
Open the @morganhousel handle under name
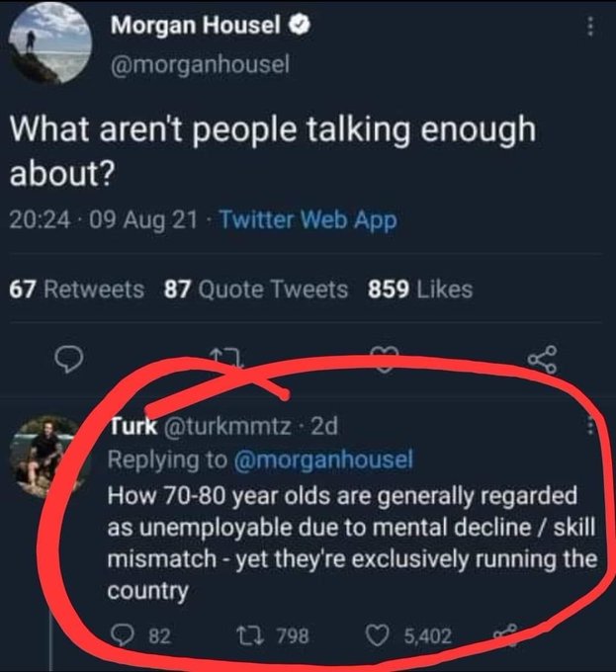200,64
